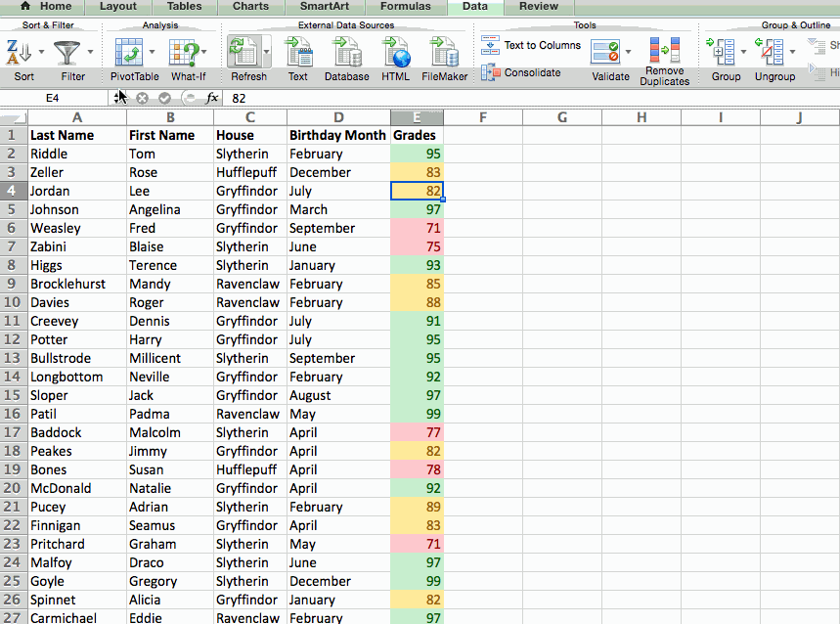
Task: Open the Charts ribbon tab
Action: [x=250, y=7]
